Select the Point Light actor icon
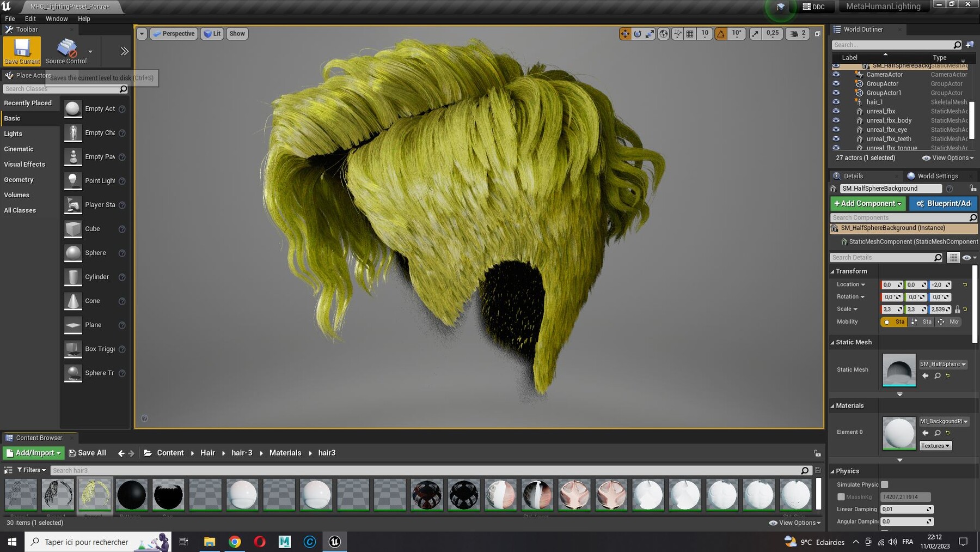Viewport: 980px width, 552px height. point(73,181)
